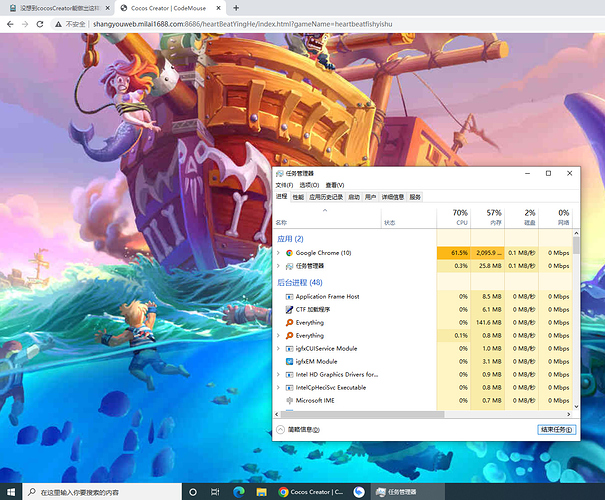Select the 进程 tab
Image resolution: width=605 pixels, height=500 pixels.
[x=282, y=196]
